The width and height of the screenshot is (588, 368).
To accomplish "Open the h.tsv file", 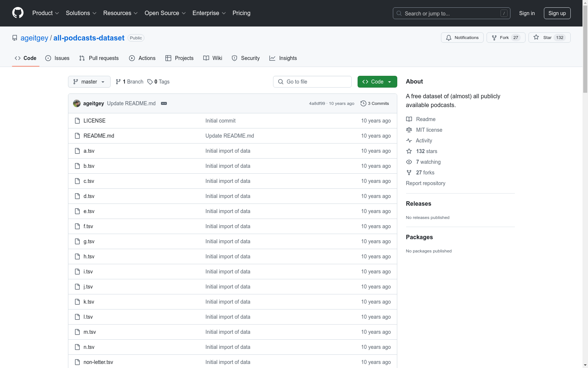I will pos(89,256).
